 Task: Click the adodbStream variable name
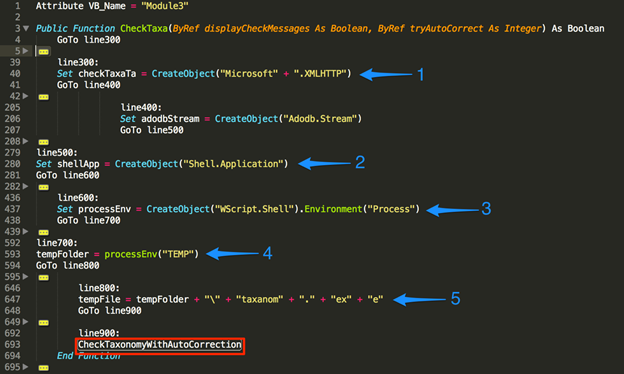(170, 119)
